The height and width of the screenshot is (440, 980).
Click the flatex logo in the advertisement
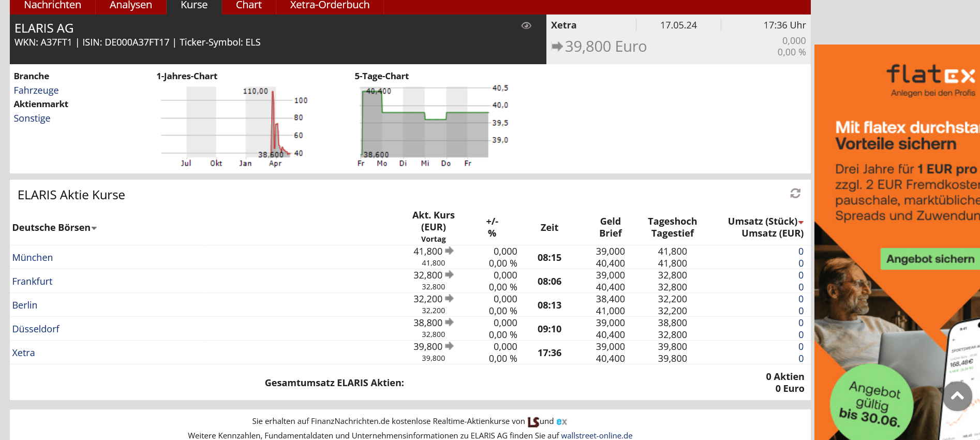tap(930, 76)
